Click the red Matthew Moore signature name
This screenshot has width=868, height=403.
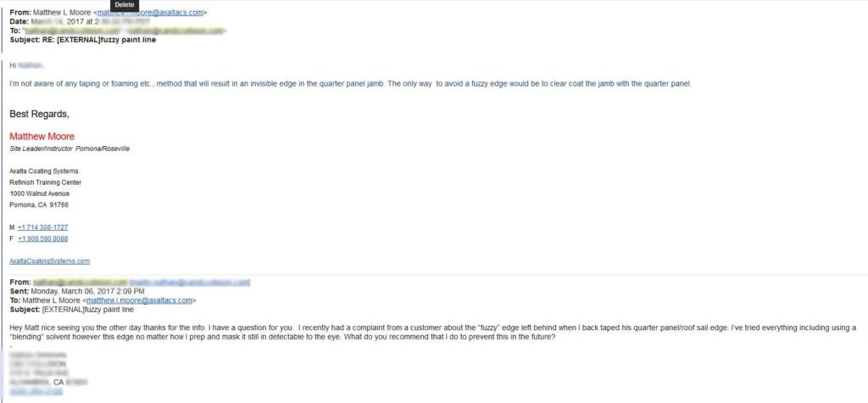42,137
